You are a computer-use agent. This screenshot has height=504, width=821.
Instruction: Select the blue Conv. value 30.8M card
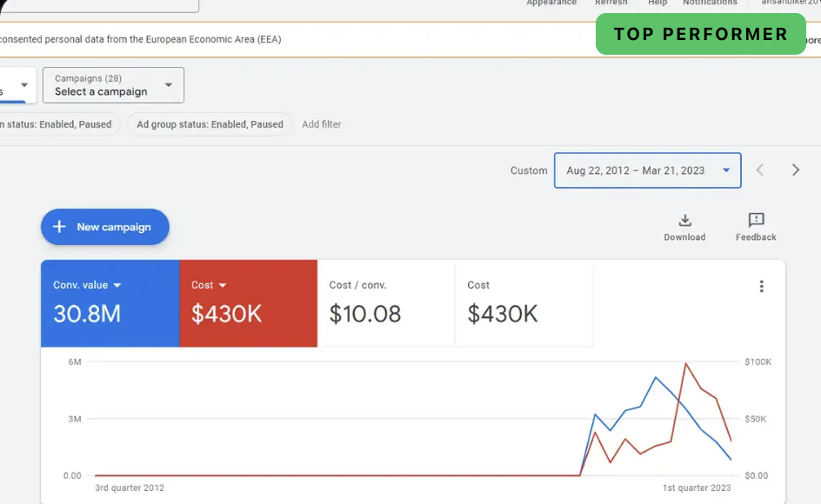coord(110,303)
